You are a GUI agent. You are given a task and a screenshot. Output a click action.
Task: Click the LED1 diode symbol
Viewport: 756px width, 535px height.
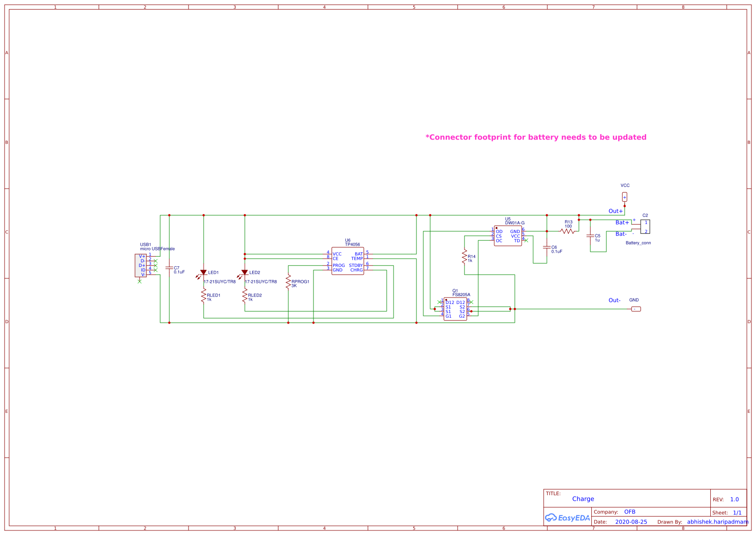204,272
